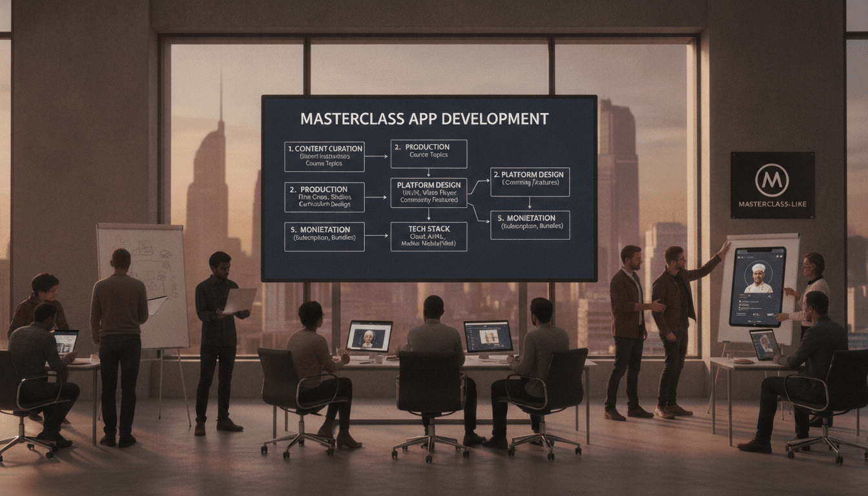This screenshot has height=496, width=868.
Task: Click the 2. PLATFORM DESIGN heading
Action: tap(530, 174)
